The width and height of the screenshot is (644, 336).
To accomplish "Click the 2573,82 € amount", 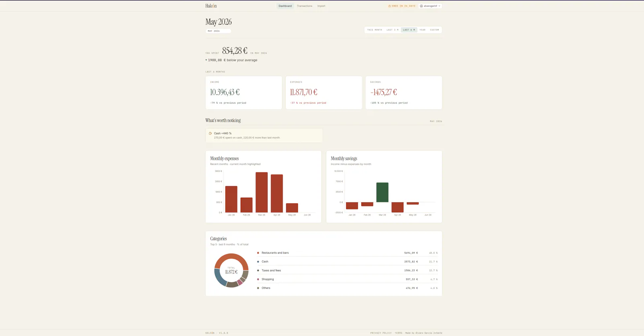I will click(411, 262).
